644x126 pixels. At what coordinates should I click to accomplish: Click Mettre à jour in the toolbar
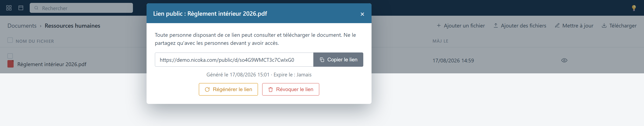[x=574, y=26]
